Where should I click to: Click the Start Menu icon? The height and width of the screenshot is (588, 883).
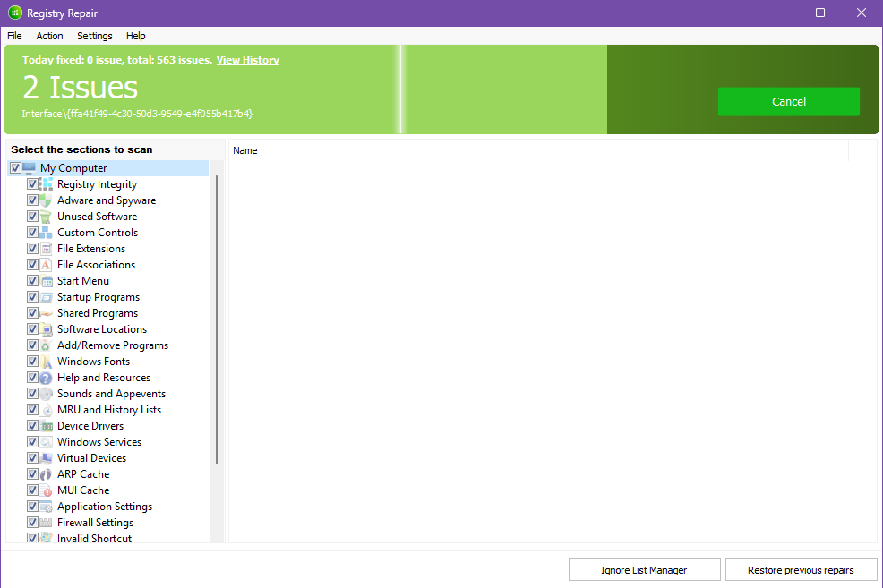coord(47,281)
